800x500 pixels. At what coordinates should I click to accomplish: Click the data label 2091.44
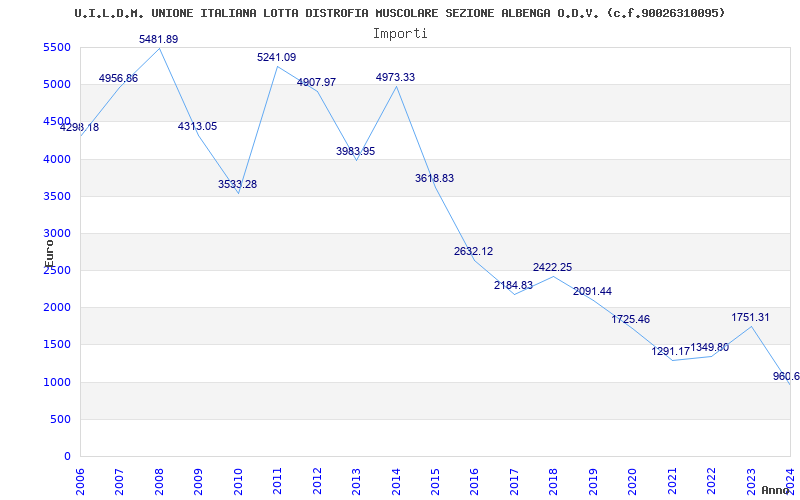(592, 291)
